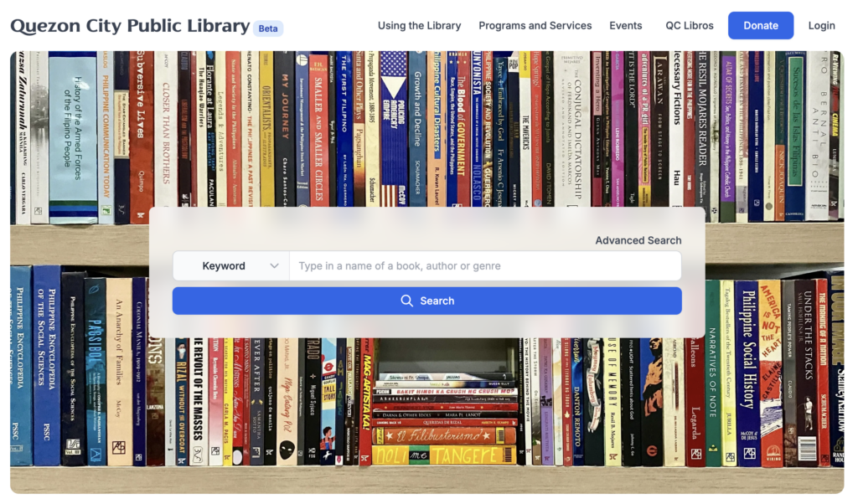Open the Using the Library menu
Screen dimensions: 858x504
(419, 25)
